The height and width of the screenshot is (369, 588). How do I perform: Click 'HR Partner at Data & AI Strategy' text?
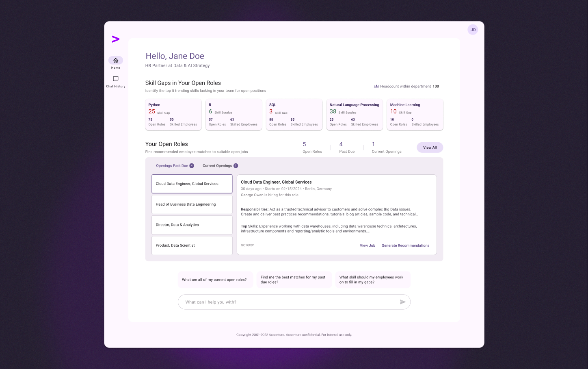177,65
